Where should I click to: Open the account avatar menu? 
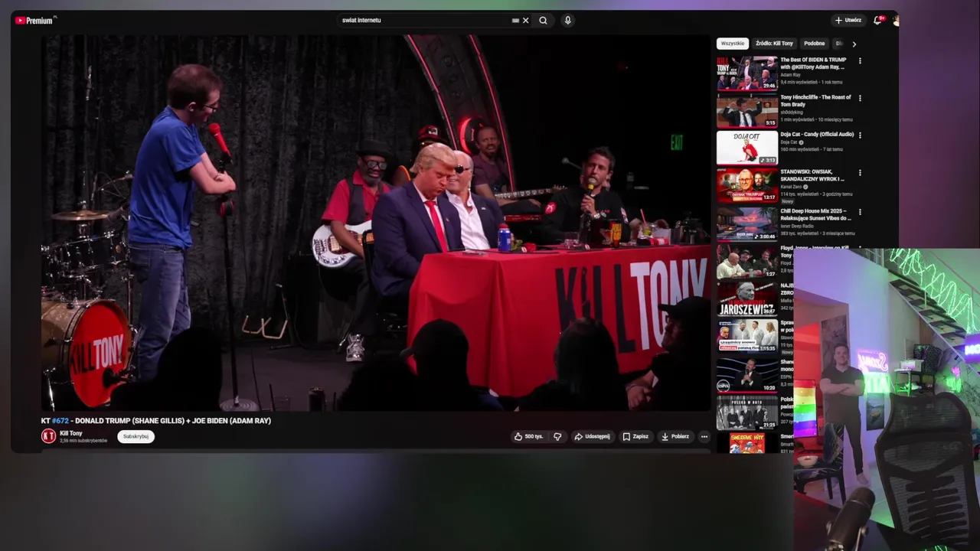[x=895, y=20]
